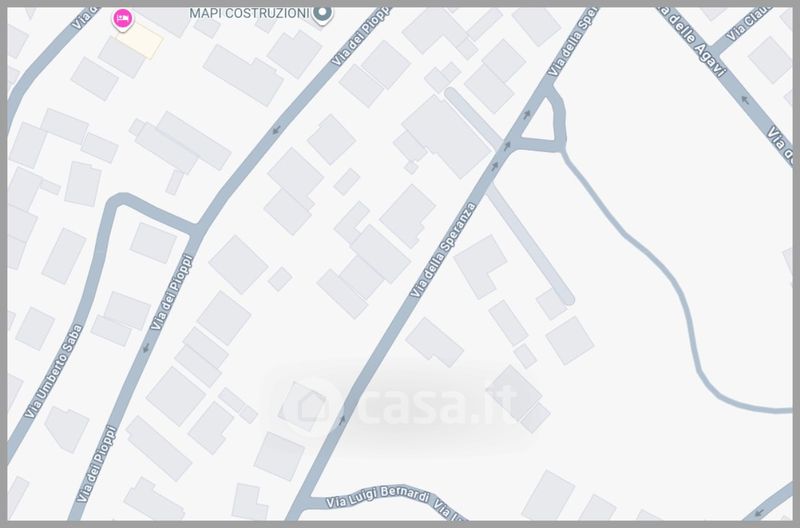Click the Via dei Pioppi label next to MAPI COSTRUZIONI
This screenshot has height=528, width=800.
(361, 36)
